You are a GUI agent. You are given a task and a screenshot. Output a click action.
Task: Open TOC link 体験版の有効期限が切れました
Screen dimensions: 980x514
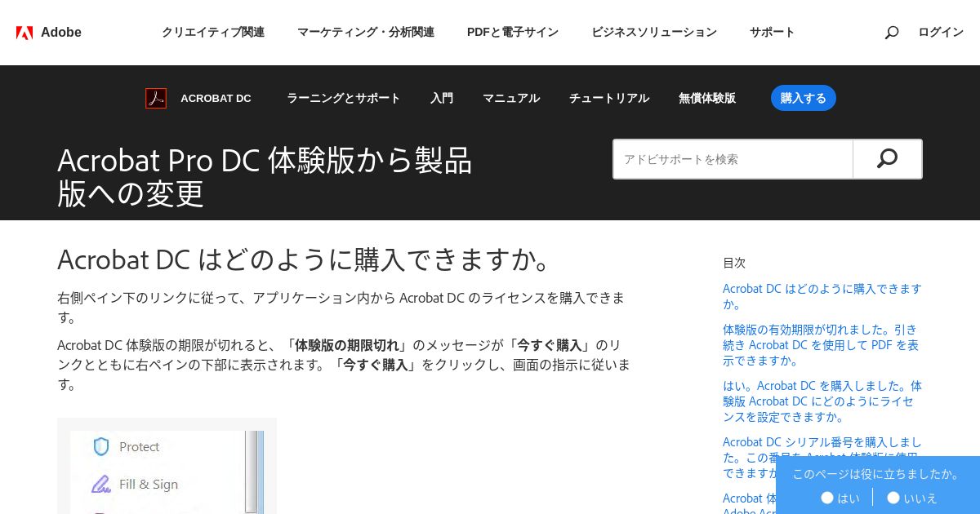tap(821, 345)
